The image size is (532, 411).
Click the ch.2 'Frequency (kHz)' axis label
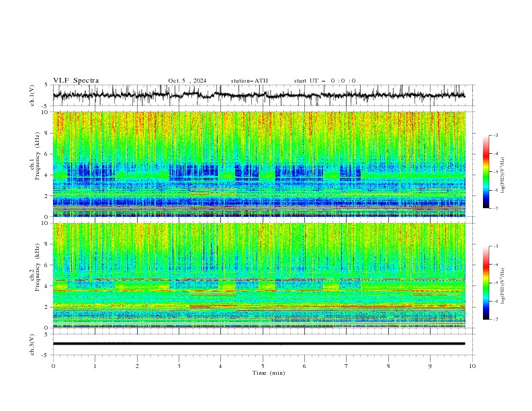pyautogui.click(x=38, y=267)
